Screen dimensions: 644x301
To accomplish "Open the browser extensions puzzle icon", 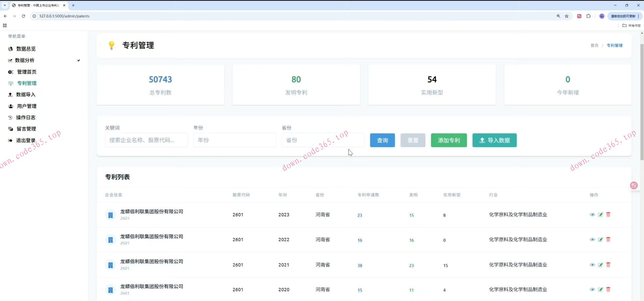I will point(588,16).
